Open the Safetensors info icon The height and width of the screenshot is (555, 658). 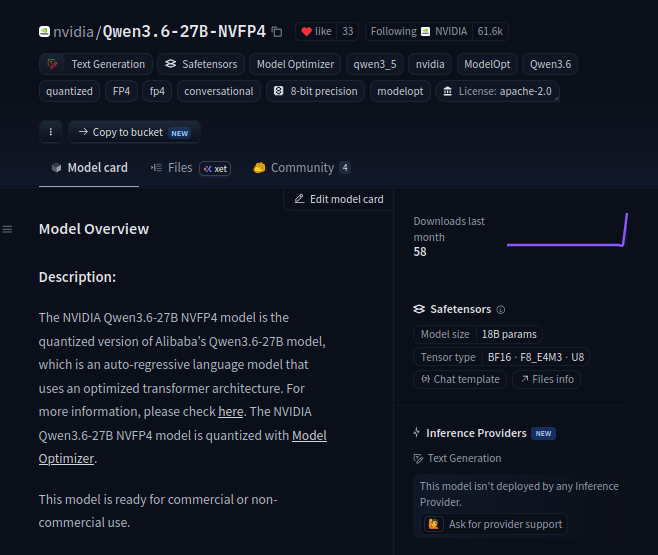[x=501, y=310]
